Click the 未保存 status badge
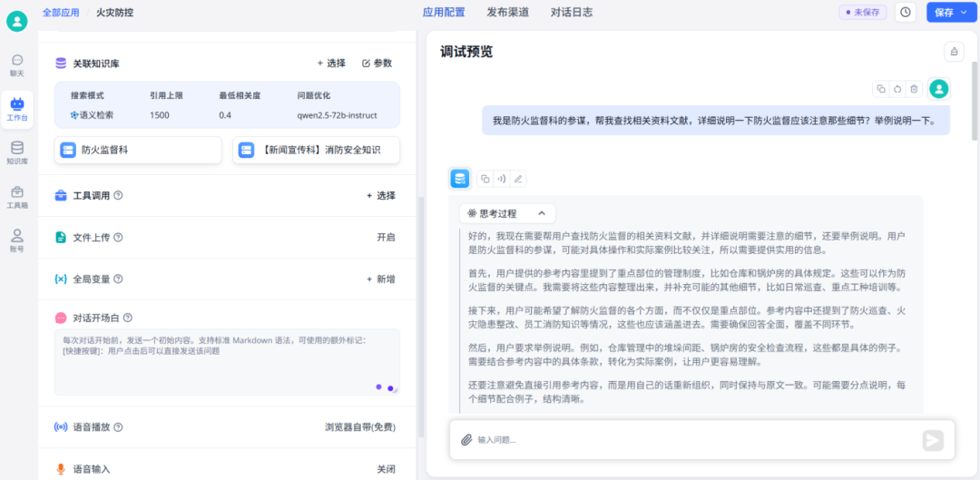This screenshot has width=980, height=480. tap(863, 12)
